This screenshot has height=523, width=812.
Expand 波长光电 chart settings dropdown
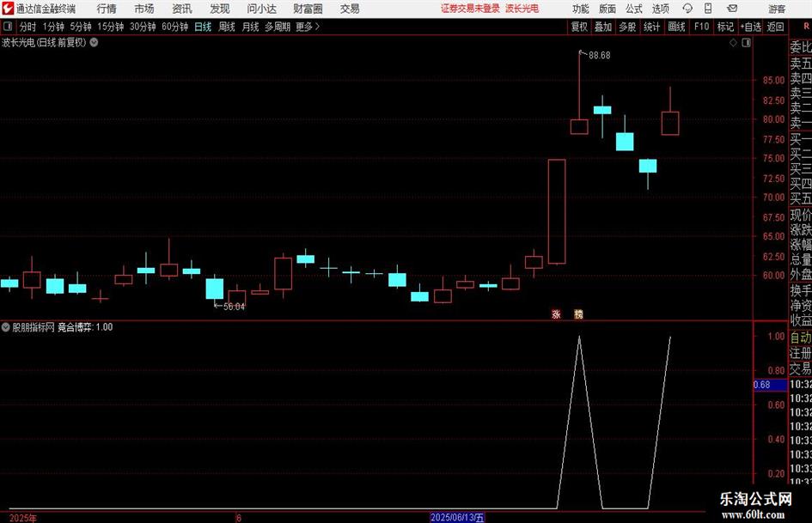(95, 42)
